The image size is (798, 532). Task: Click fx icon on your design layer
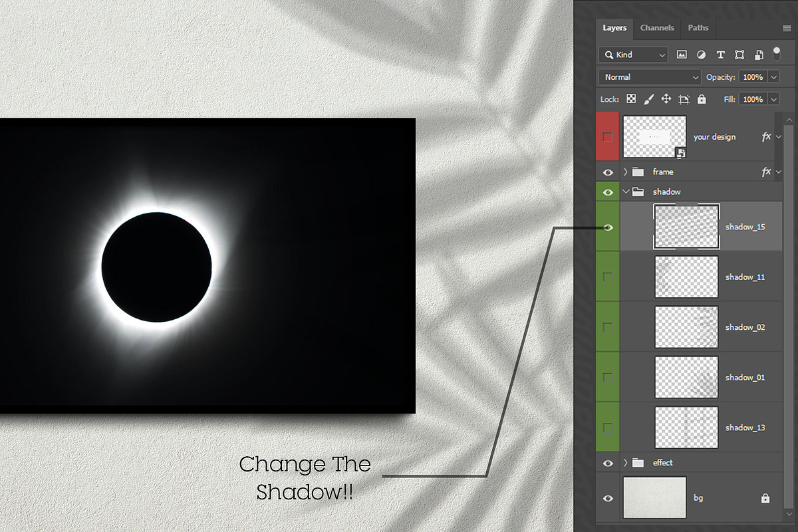(766, 136)
